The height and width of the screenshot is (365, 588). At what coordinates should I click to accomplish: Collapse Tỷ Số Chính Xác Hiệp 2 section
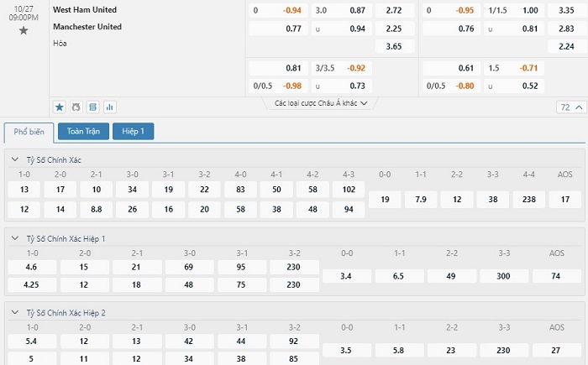tap(15, 312)
